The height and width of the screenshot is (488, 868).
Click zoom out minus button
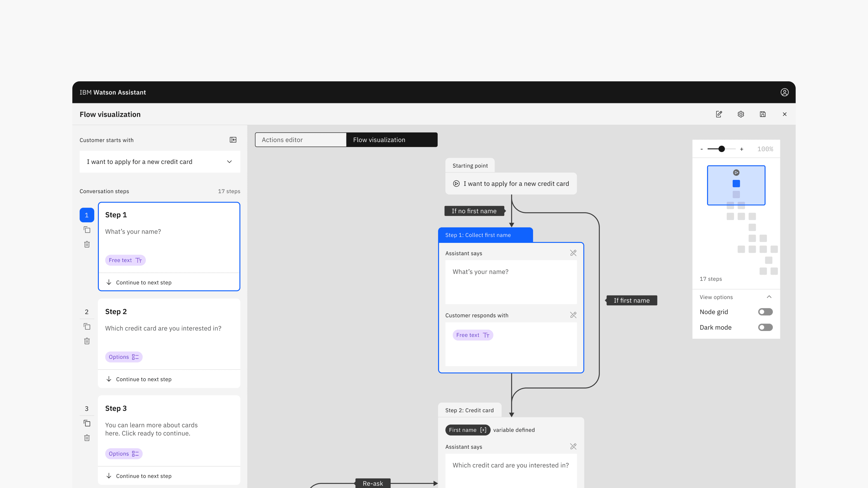click(x=702, y=149)
